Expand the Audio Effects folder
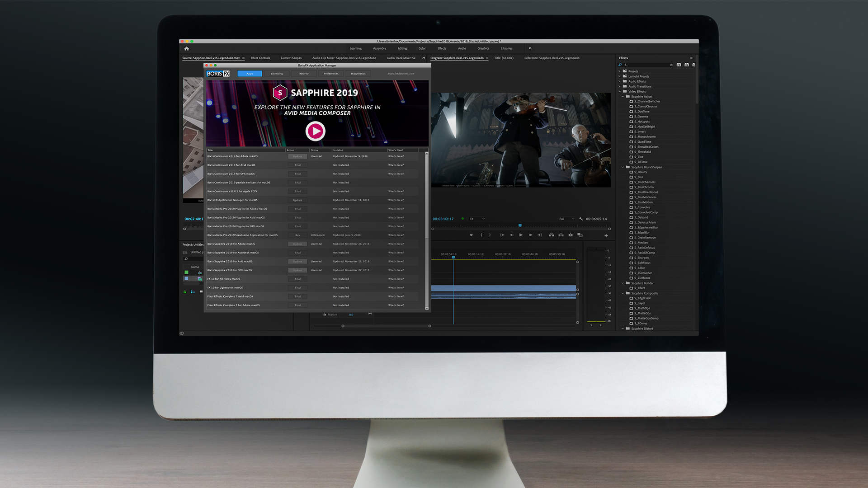 click(619, 81)
